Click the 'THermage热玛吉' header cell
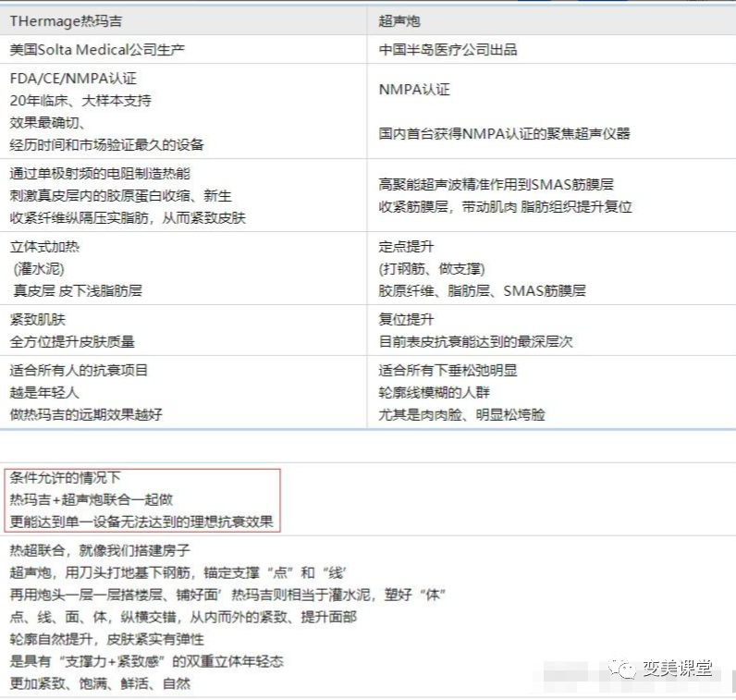 coord(183,21)
